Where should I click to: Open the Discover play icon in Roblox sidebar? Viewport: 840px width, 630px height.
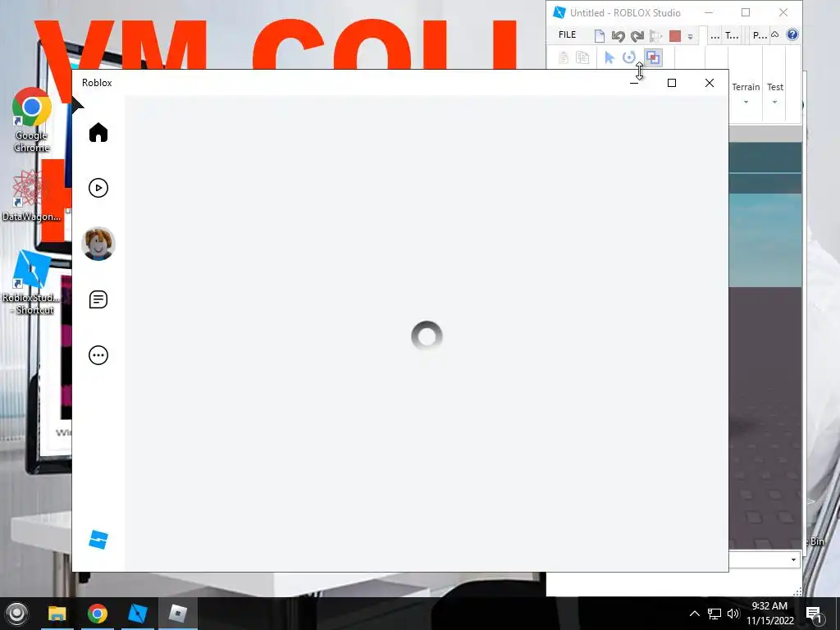pyautogui.click(x=98, y=188)
